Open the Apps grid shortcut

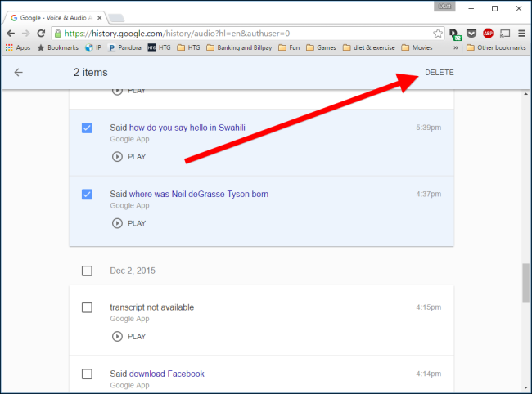(18, 47)
